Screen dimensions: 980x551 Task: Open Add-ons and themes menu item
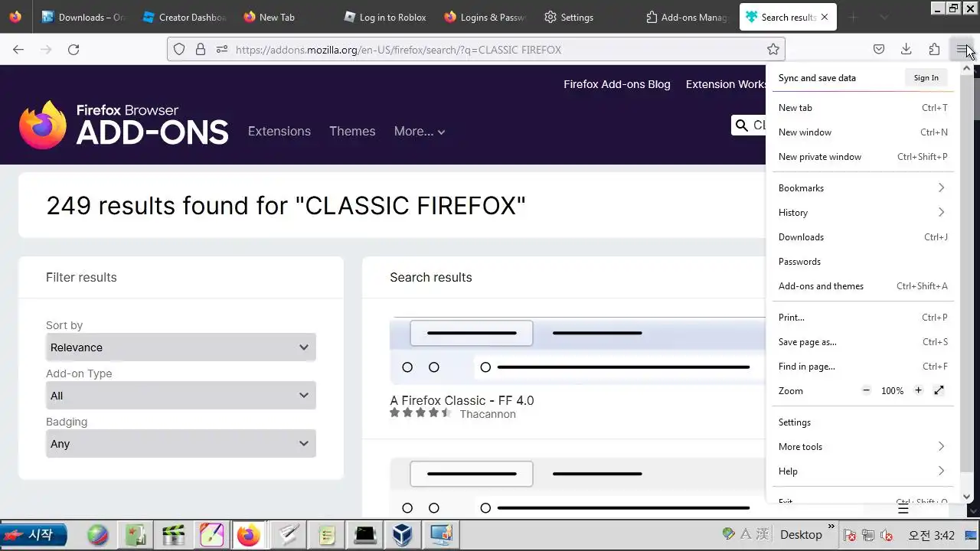pyautogui.click(x=863, y=285)
